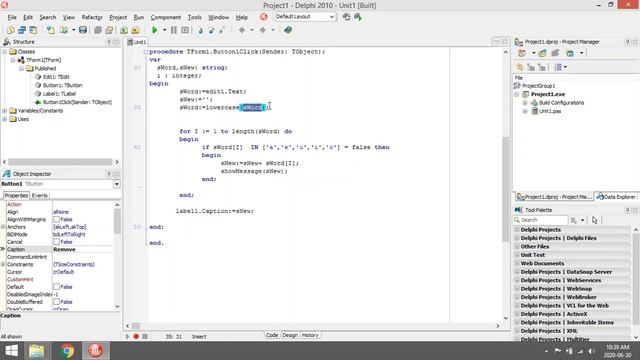
Task: Click the Forward navigation arrow icon
Action: 263,30
